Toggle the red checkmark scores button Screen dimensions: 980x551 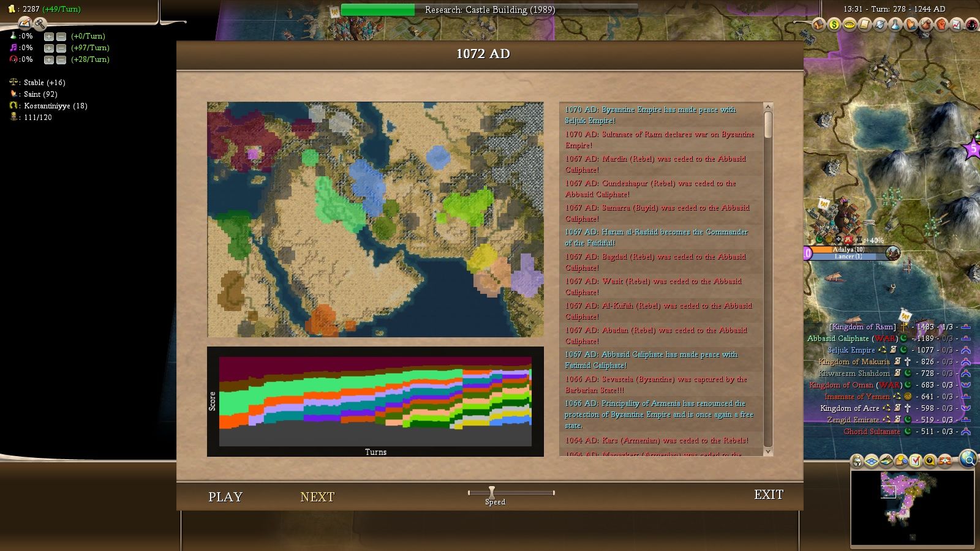tap(916, 460)
